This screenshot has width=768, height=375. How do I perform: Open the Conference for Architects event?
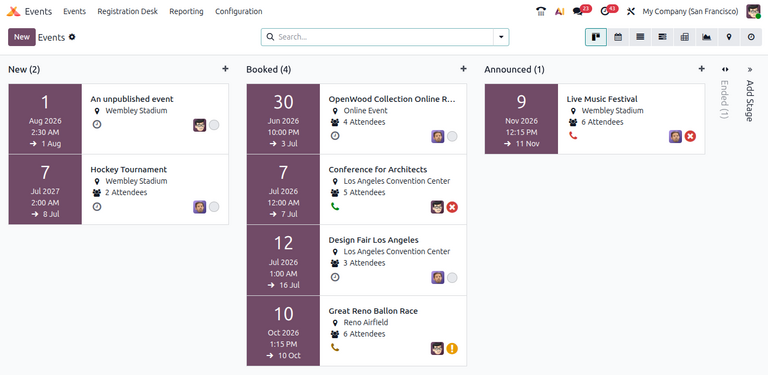coord(378,169)
